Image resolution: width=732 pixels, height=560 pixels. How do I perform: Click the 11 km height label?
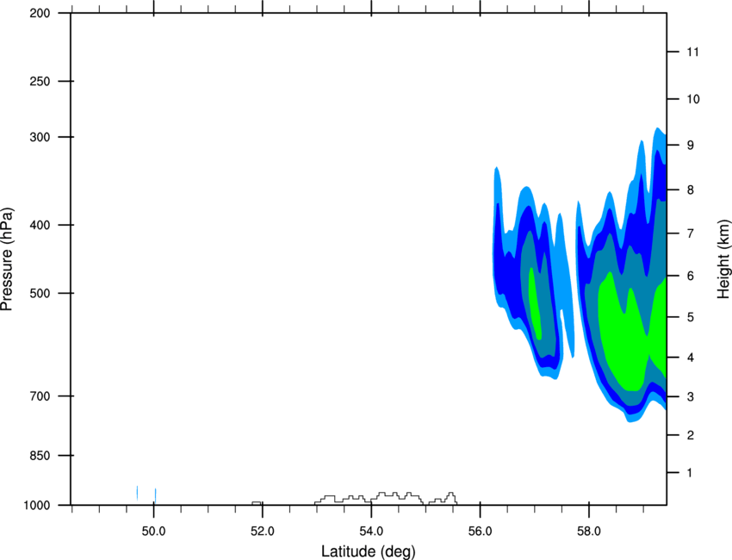click(692, 52)
